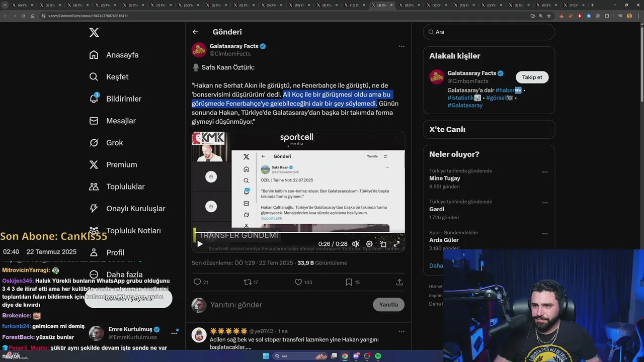Click Emre Kurtulmuş account avatar
The height and width of the screenshot is (362, 644).
click(x=97, y=333)
